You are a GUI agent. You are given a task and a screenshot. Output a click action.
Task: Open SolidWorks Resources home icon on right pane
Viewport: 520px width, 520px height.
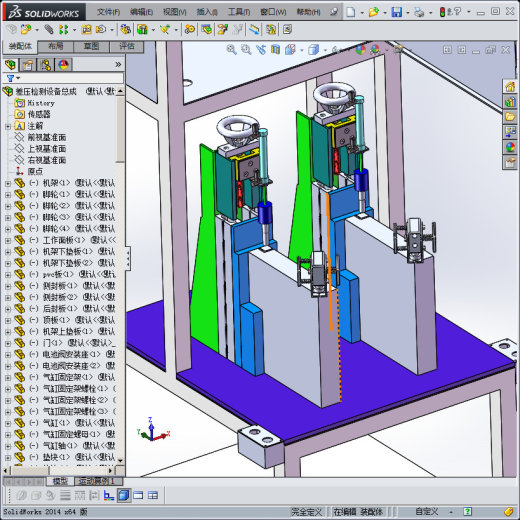pyautogui.click(x=510, y=87)
